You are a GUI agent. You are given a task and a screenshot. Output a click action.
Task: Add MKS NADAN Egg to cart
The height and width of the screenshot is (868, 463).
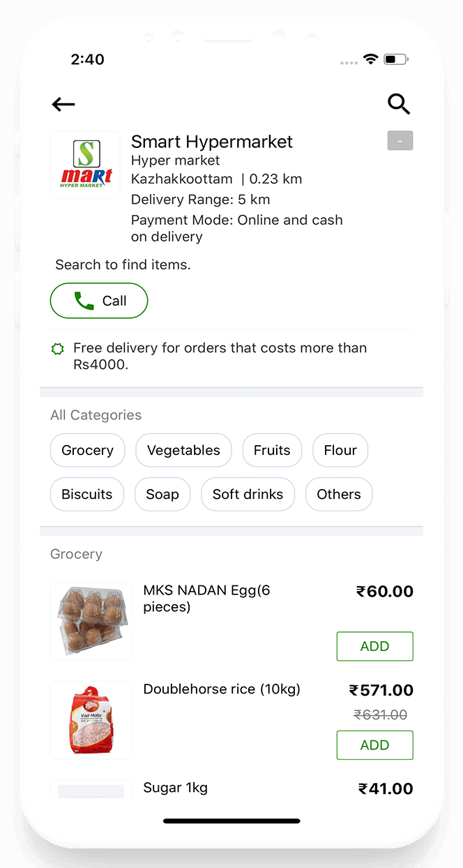pyautogui.click(x=374, y=647)
